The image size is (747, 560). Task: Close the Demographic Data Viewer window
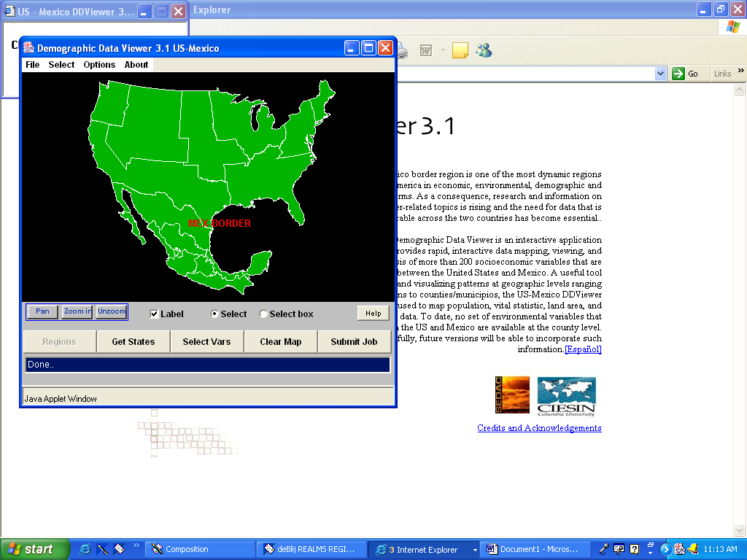coord(385,47)
